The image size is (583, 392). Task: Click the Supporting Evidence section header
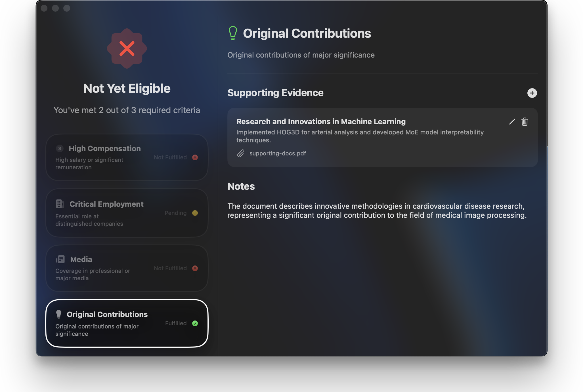(x=275, y=93)
